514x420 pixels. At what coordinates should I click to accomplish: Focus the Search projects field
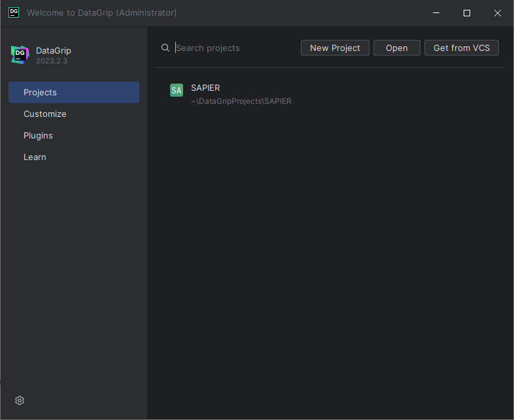click(x=234, y=48)
